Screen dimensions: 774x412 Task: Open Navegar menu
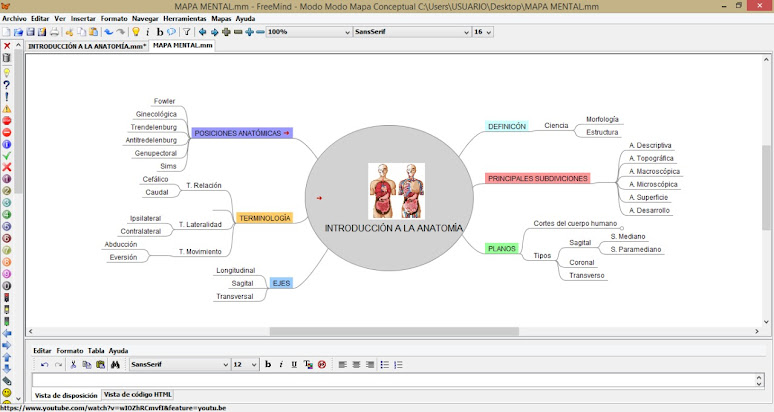(145, 18)
